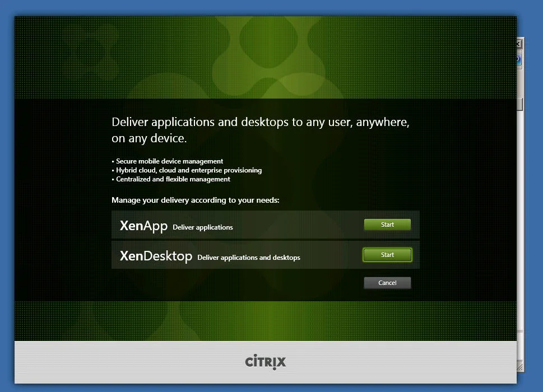The width and height of the screenshot is (543, 392).
Task: Close the background window behind installer
Action: point(519,44)
